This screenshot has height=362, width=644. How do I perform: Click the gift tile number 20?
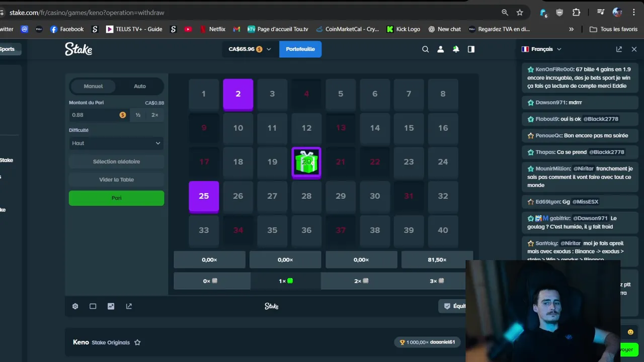pos(306,162)
